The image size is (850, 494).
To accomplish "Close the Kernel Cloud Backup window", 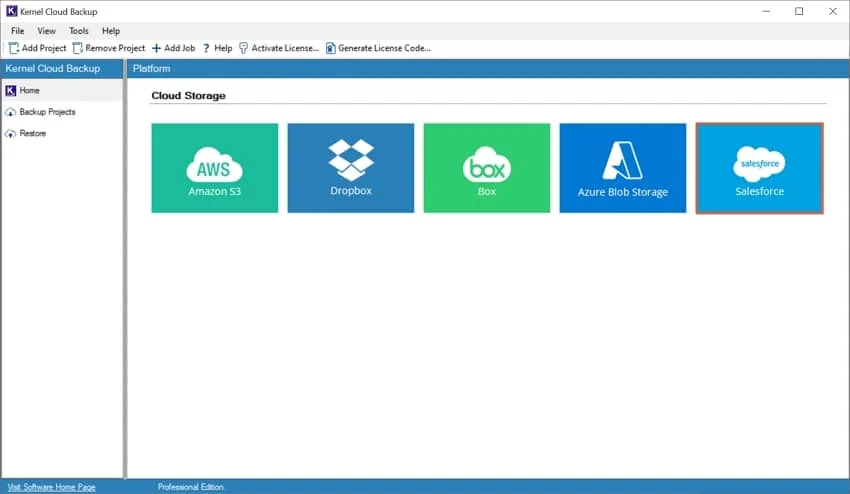I will (x=833, y=11).
